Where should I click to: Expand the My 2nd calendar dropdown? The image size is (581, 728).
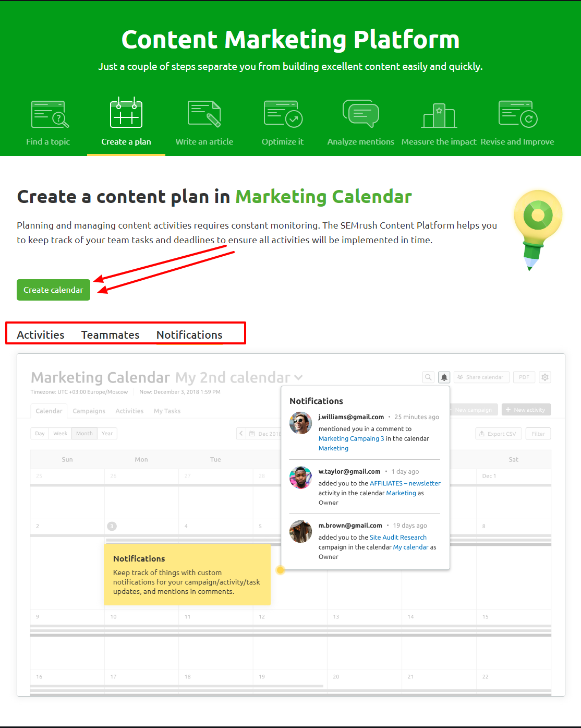298,377
